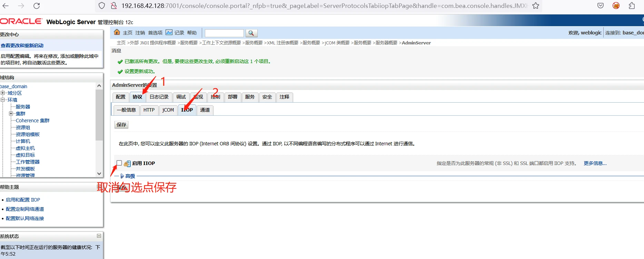Uncheck the 启用 IIOP checkbox
This screenshot has width=644, height=259.
[119, 163]
